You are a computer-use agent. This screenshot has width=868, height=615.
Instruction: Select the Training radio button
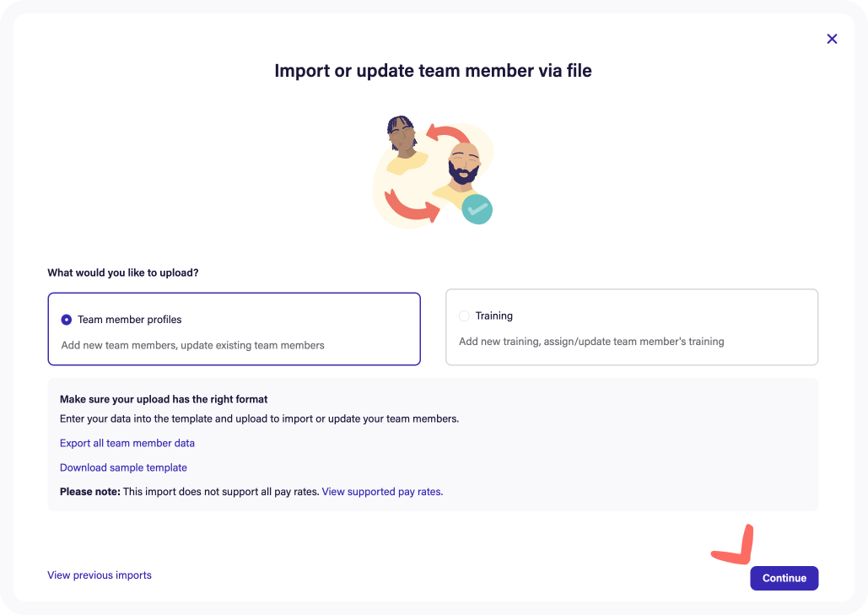[464, 316]
